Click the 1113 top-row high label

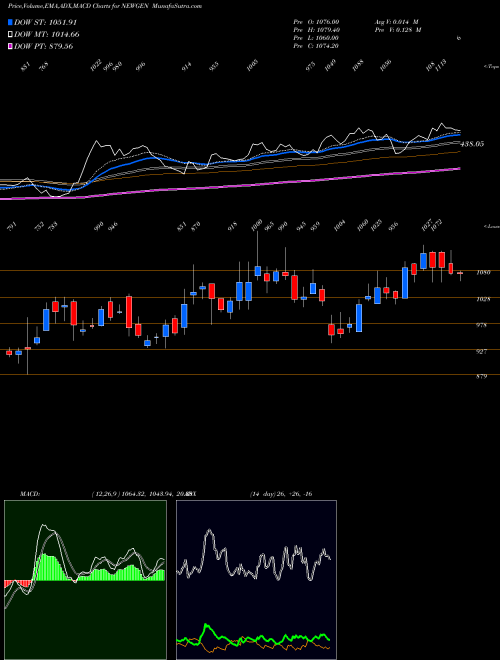(x=441, y=66)
